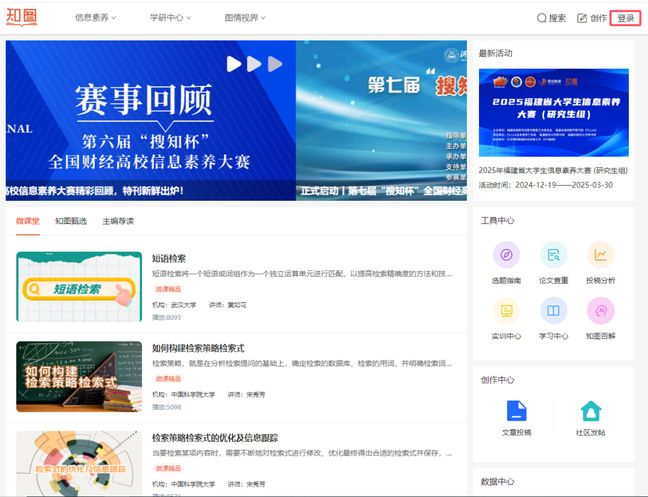Expand the 学研中心 dropdown menu
Viewport: 648px width, 497px height.
point(170,18)
